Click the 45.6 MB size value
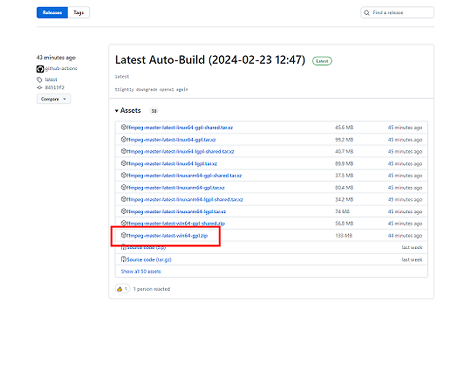 tap(344, 128)
